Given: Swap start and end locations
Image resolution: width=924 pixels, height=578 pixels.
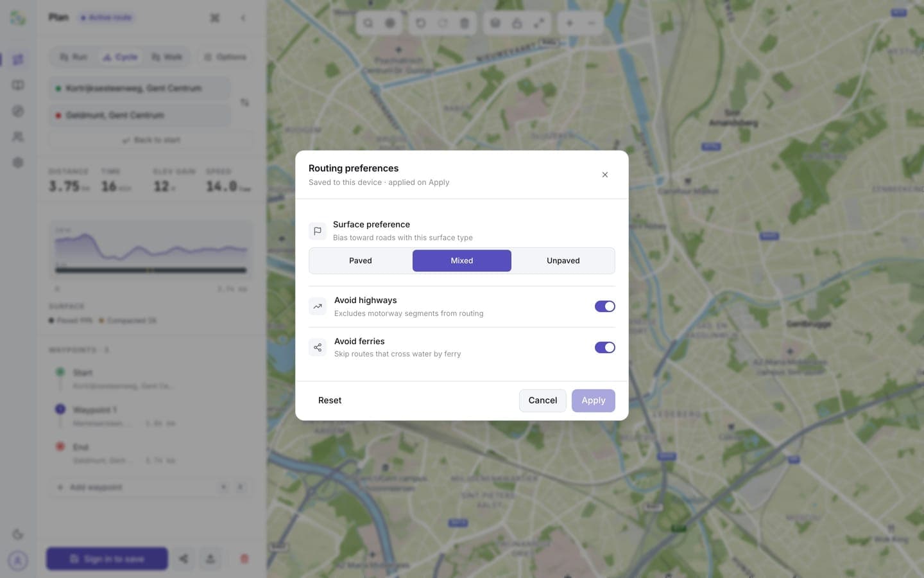Looking at the screenshot, I should (244, 102).
